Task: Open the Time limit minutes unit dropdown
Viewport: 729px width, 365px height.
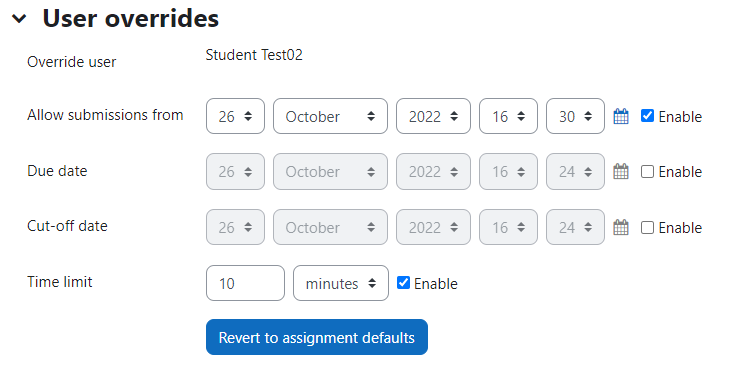Action: (341, 283)
